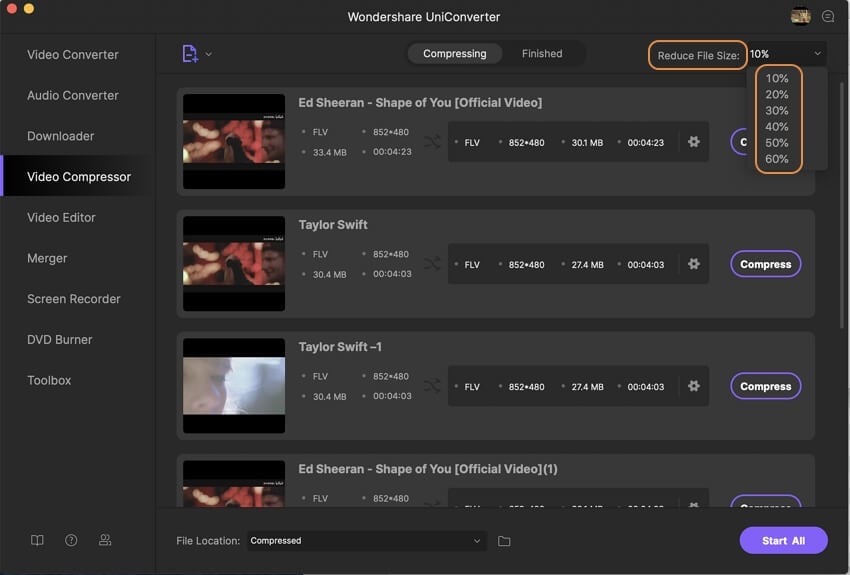Click the 'Reduce File Size:' label
Screen dimensions: 850x575
[x=698, y=55]
